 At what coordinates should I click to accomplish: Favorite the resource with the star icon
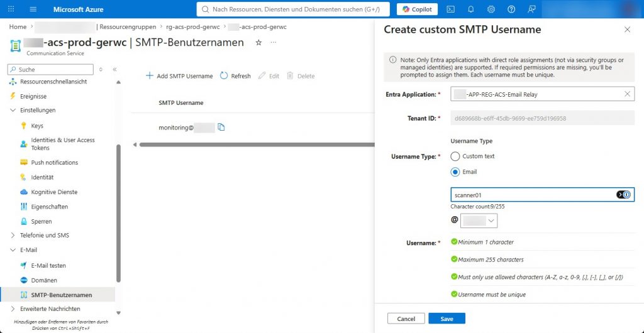click(x=258, y=42)
